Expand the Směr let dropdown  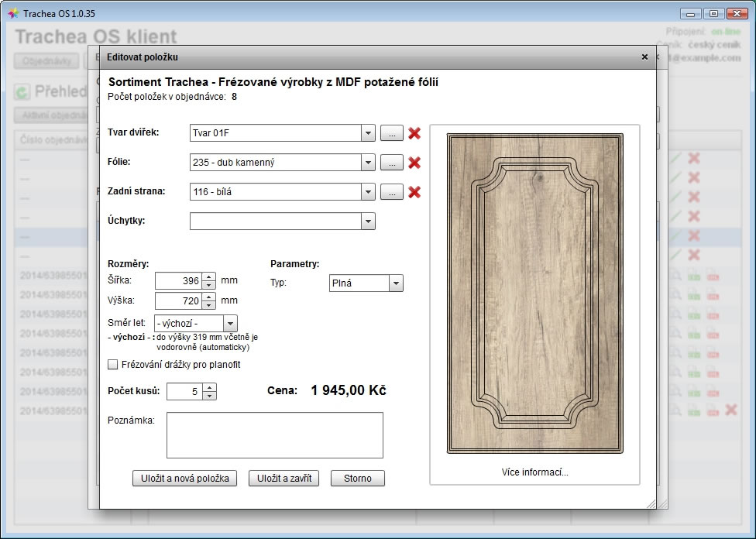pos(230,324)
